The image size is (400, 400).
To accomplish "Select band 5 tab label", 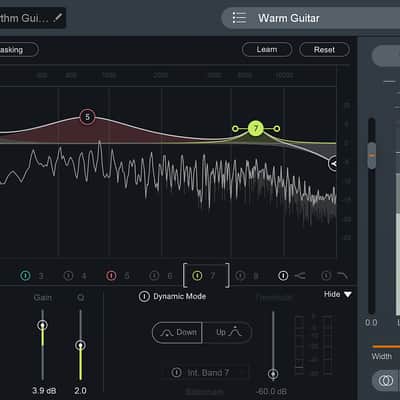I will click(126, 276).
